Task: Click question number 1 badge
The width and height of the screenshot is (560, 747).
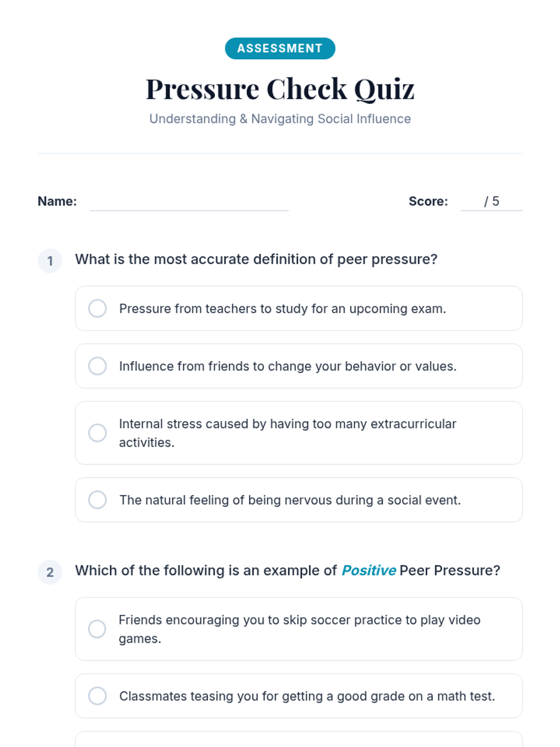Action: (x=50, y=261)
